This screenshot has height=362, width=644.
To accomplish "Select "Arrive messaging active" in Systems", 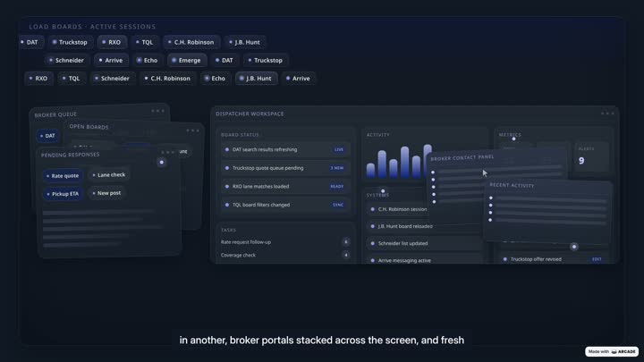I will [x=424, y=260].
